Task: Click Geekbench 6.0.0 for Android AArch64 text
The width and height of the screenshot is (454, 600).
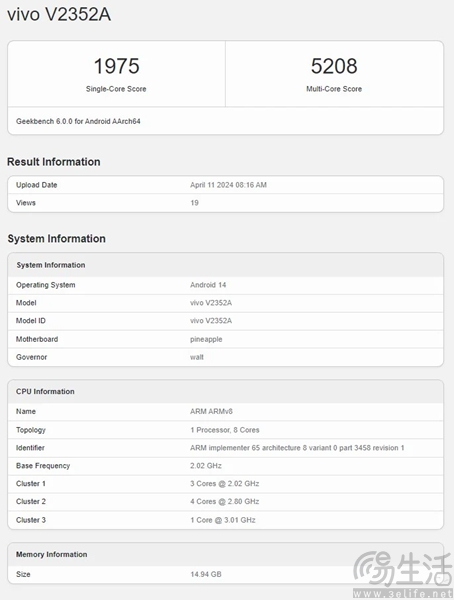Action: tap(78, 121)
